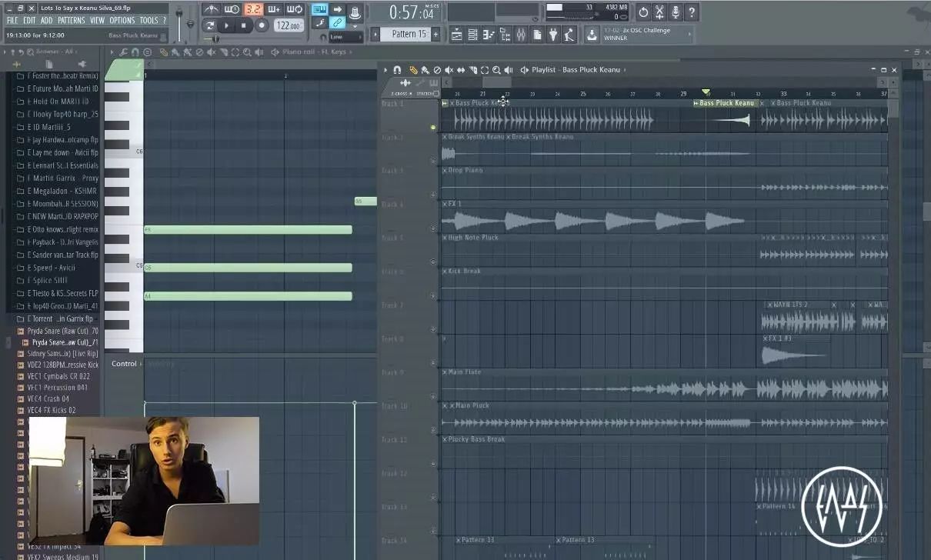
Task: Open the PATTERNS menu
Action: click(x=72, y=21)
